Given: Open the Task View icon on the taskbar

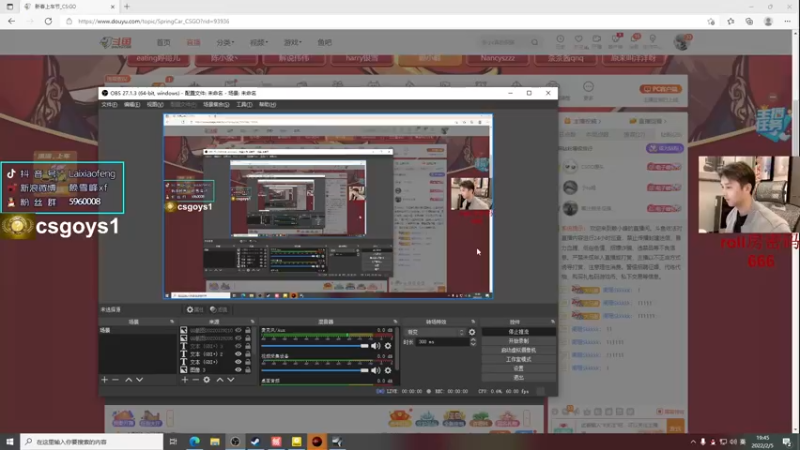Looking at the screenshot, I should point(173,441).
